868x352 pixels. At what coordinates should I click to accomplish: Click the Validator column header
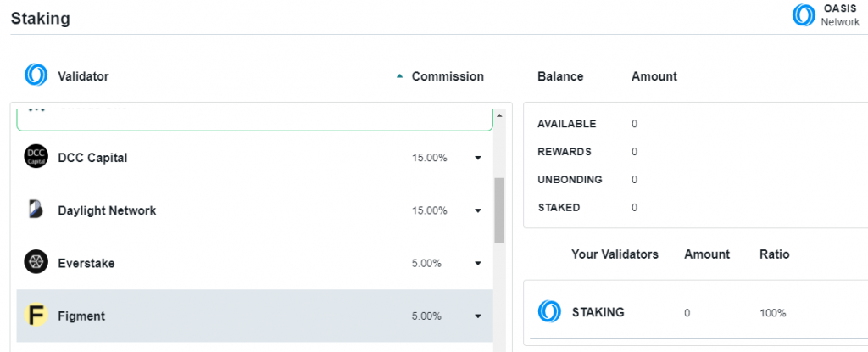point(83,76)
